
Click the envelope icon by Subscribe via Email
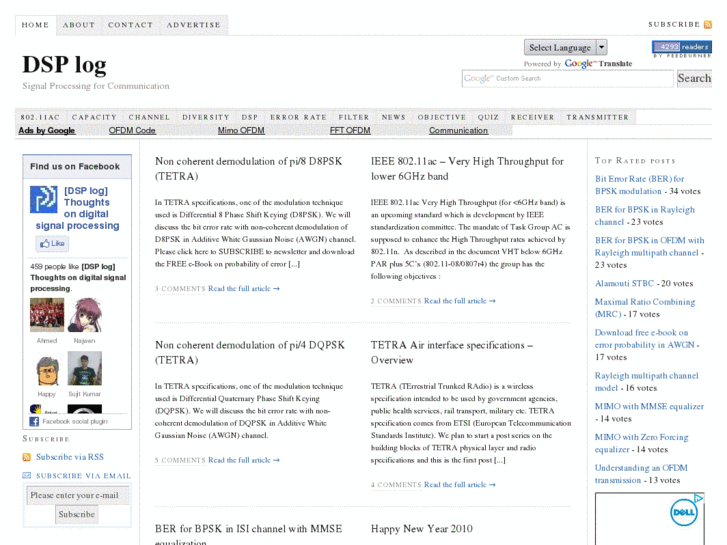point(27,475)
